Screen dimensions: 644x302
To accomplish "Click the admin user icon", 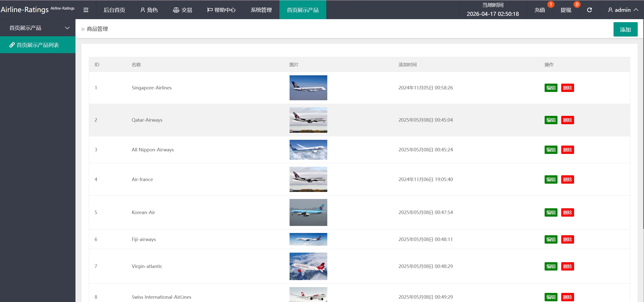I will pos(610,10).
